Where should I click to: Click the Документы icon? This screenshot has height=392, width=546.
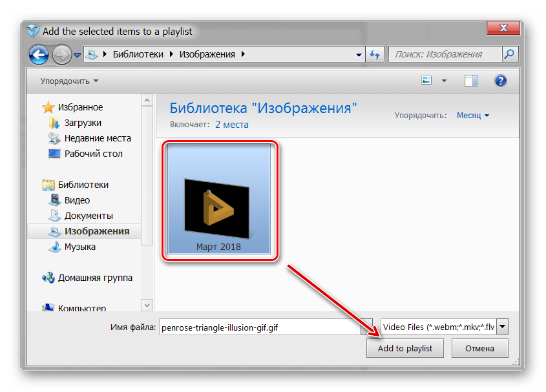coord(55,216)
